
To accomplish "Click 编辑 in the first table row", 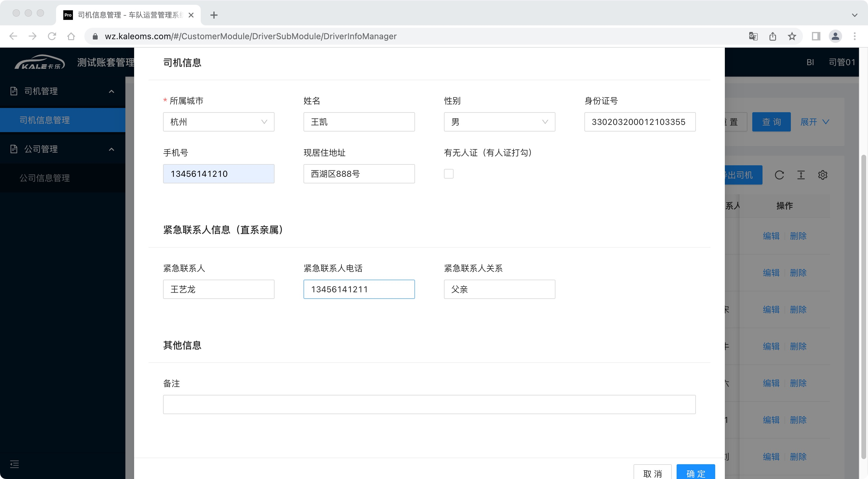I will point(771,236).
